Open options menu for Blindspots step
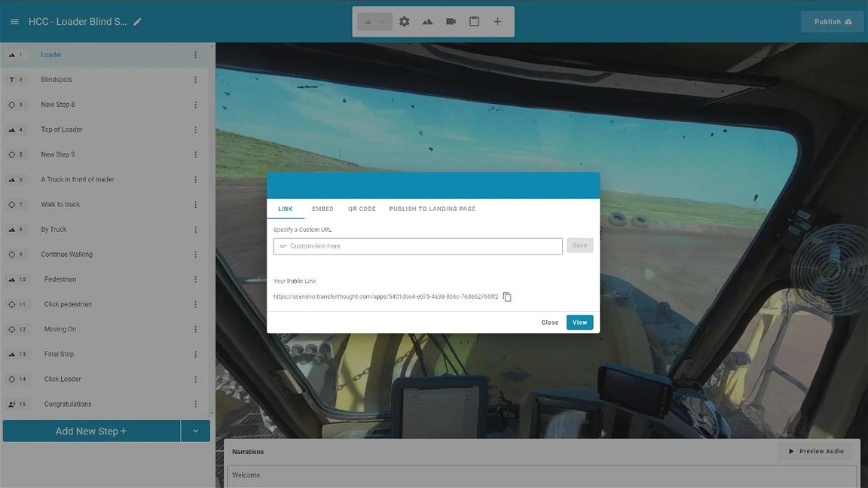The height and width of the screenshot is (488, 868). [195, 80]
